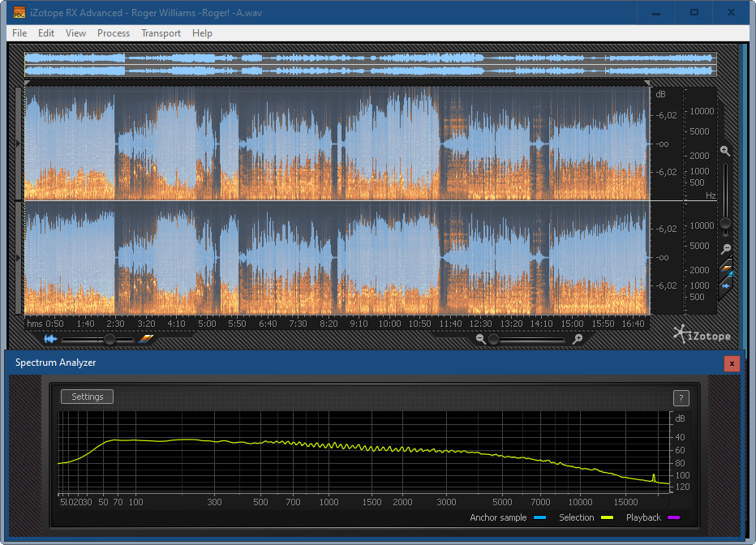
Task: Click horizontal zoom-in magnifier below timeline
Action: coord(577,339)
